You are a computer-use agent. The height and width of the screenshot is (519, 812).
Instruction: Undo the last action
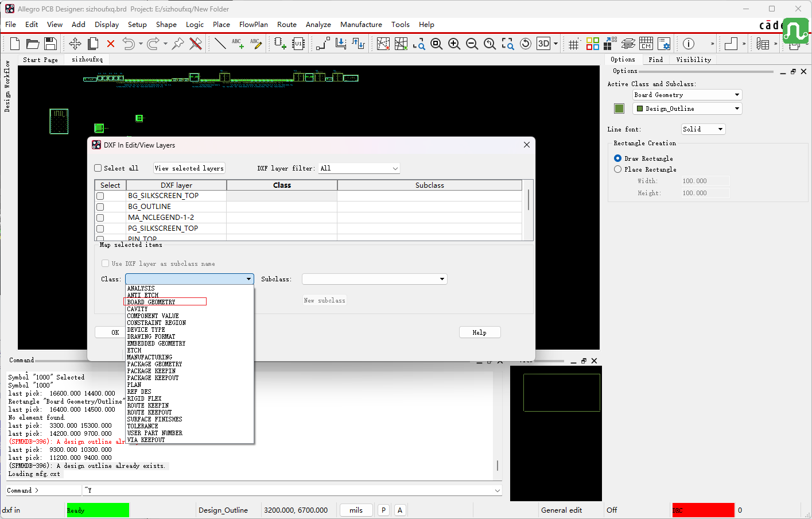[129, 44]
